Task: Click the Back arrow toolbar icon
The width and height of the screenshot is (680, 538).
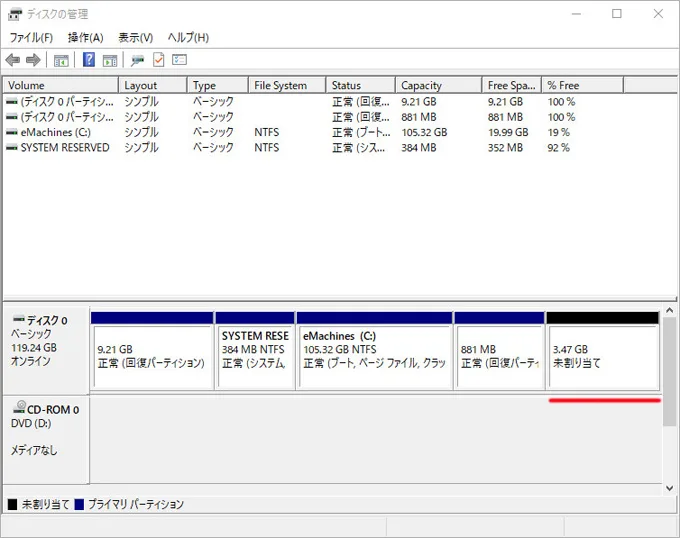Action: [x=13, y=60]
